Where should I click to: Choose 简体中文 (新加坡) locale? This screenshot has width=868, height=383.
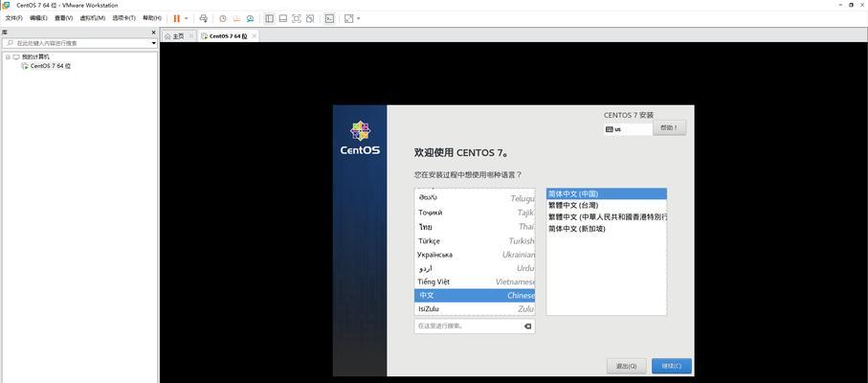click(x=607, y=229)
